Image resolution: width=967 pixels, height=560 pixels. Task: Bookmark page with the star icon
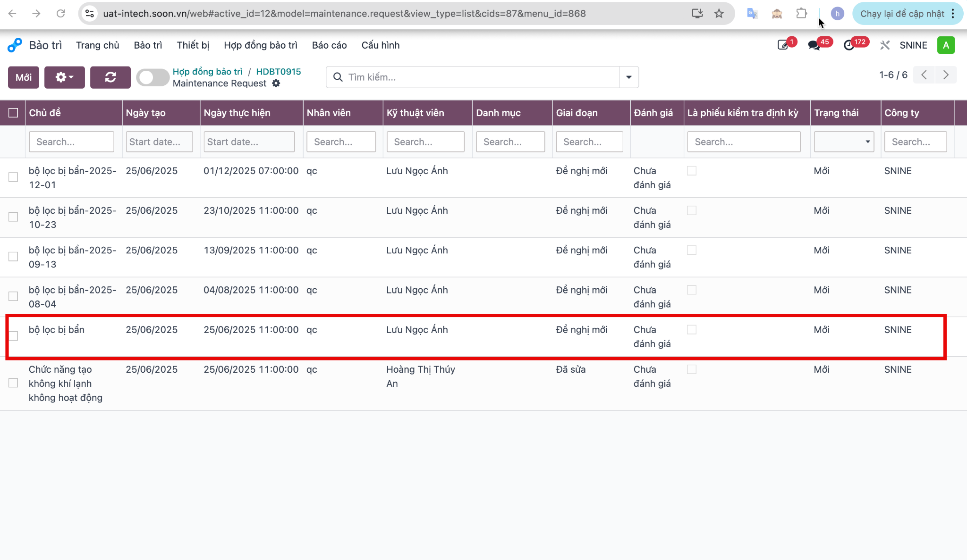coord(719,14)
